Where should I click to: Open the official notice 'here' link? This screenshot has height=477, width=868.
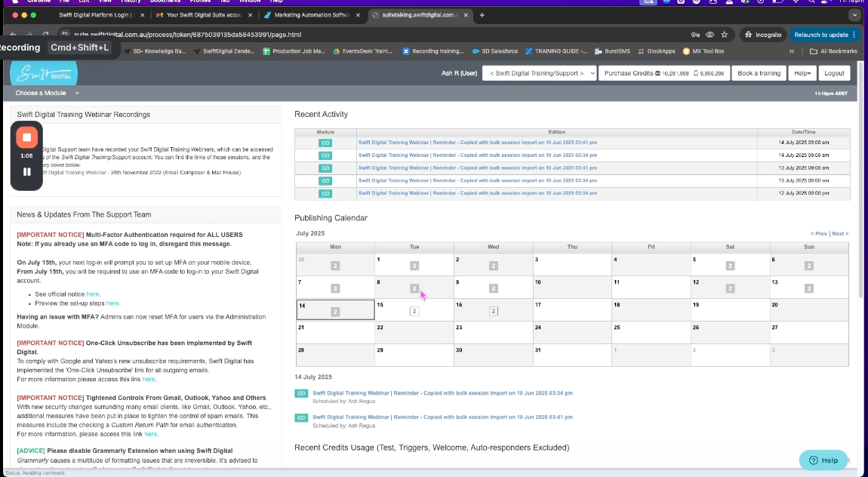92,294
